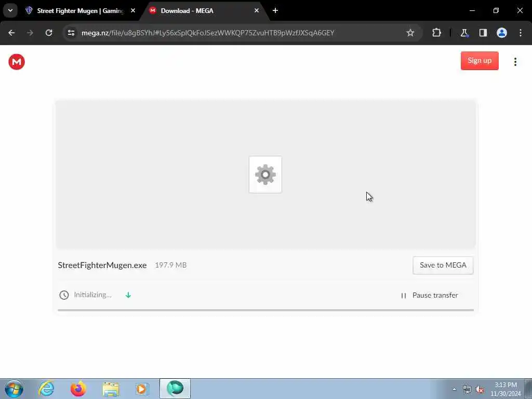
Task: Reload the current page
Action: tap(49, 33)
